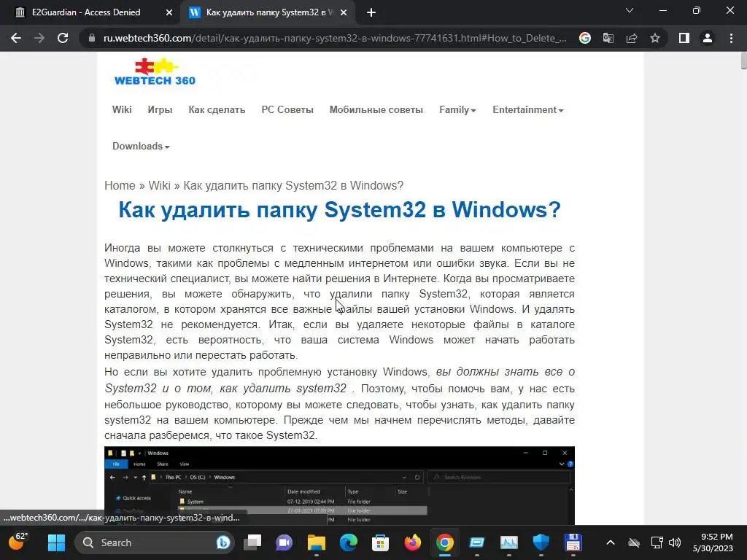The height and width of the screenshot is (560, 747).
Task: Open the weather widget showing 62°
Action: click(x=18, y=542)
